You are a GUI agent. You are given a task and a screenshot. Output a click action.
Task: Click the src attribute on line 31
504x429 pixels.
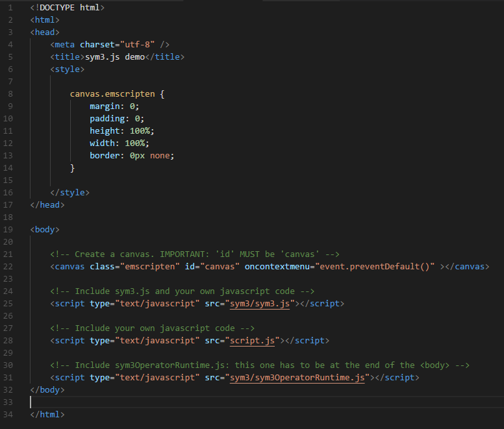tap(212, 377)
